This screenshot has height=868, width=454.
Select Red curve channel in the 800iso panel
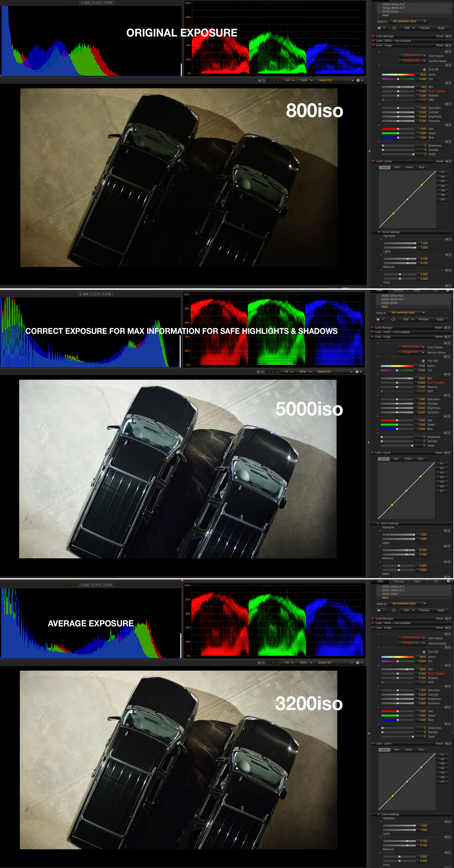[x=397, y=167]
